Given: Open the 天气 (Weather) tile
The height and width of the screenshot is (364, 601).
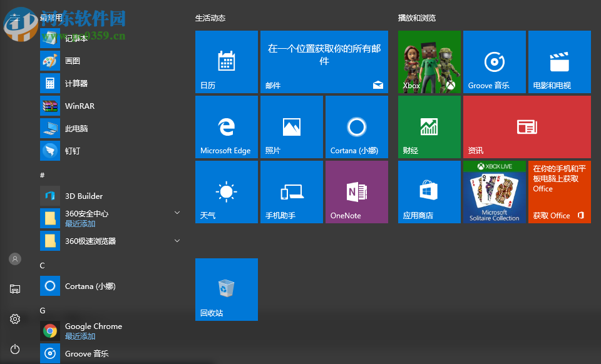Looking at the screenshot, I should (x=226, y=191).
